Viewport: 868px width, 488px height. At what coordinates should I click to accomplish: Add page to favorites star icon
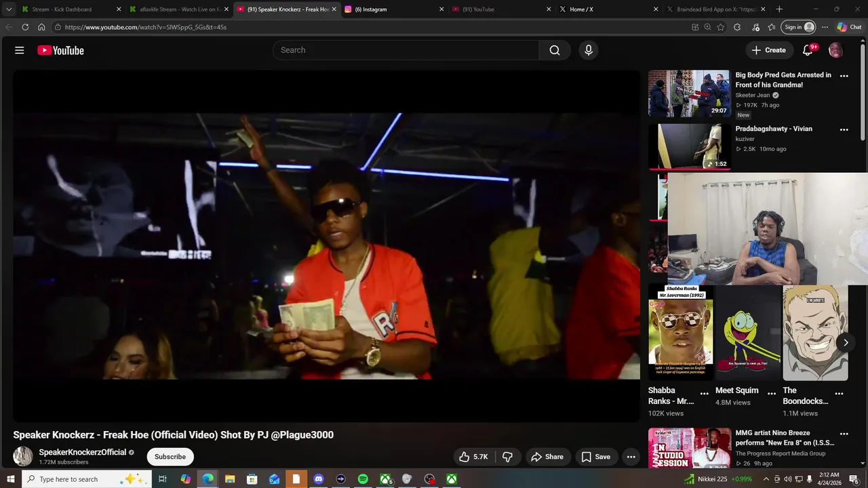point(721,27)
